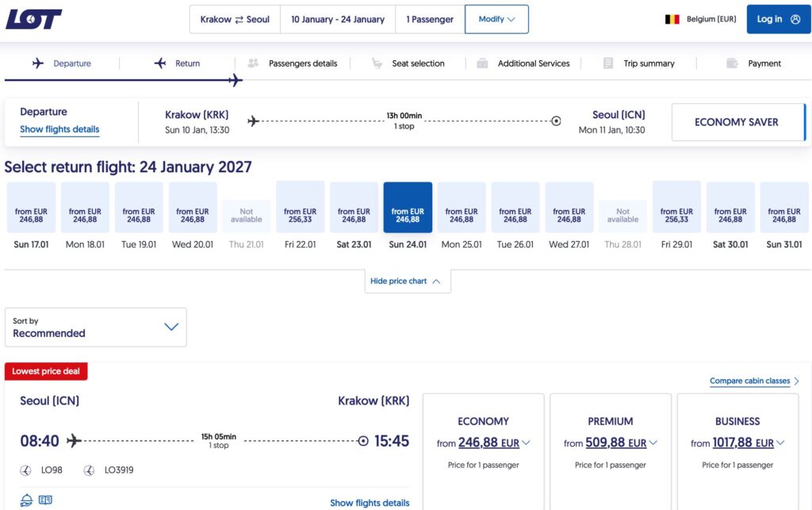Select the Fri 22.01 date tile
812x510 pixels.
(x=301, y=215)
